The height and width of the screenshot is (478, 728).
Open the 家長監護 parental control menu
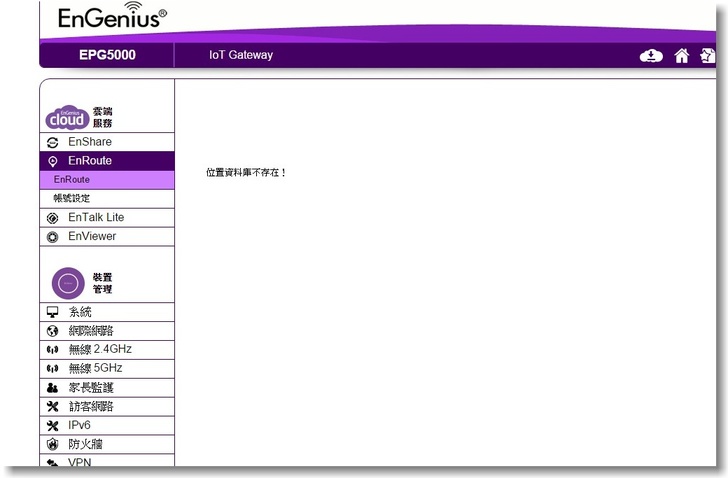107,388
